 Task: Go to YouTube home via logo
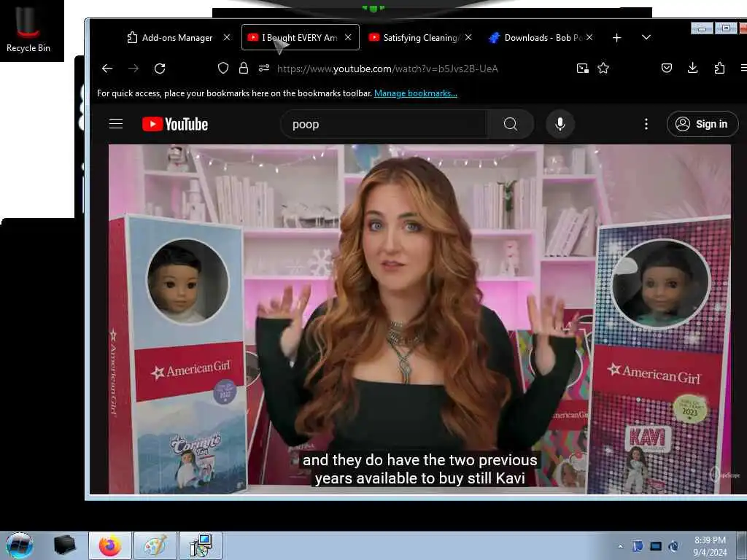coord(175,124)
